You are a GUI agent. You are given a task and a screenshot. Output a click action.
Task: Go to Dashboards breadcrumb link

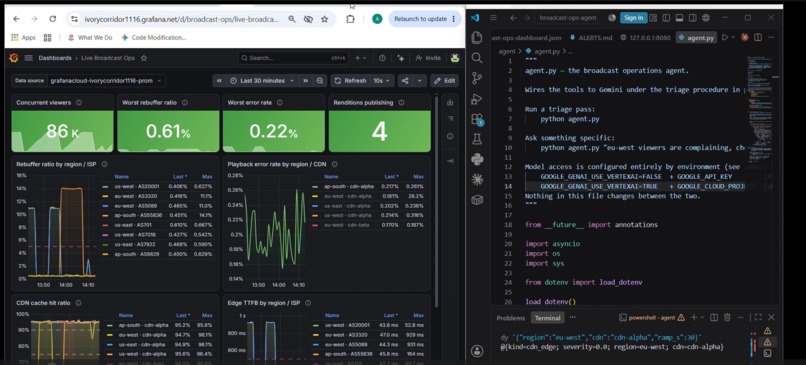click(55, 58)
